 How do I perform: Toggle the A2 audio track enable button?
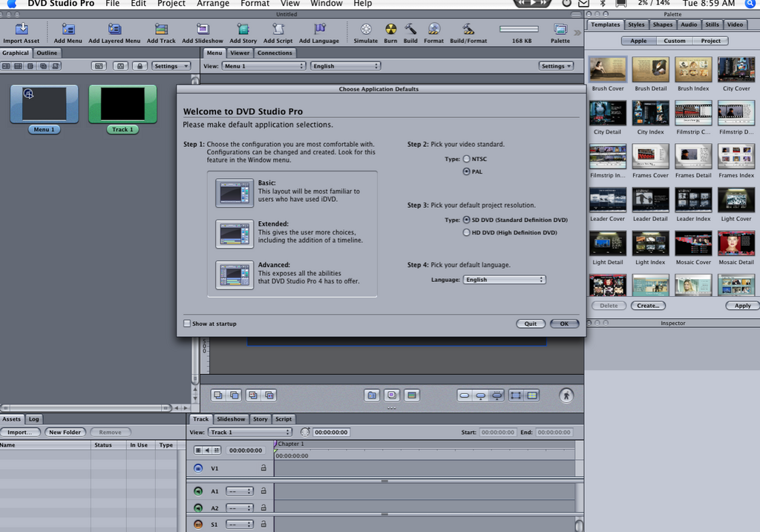point(197,508)
